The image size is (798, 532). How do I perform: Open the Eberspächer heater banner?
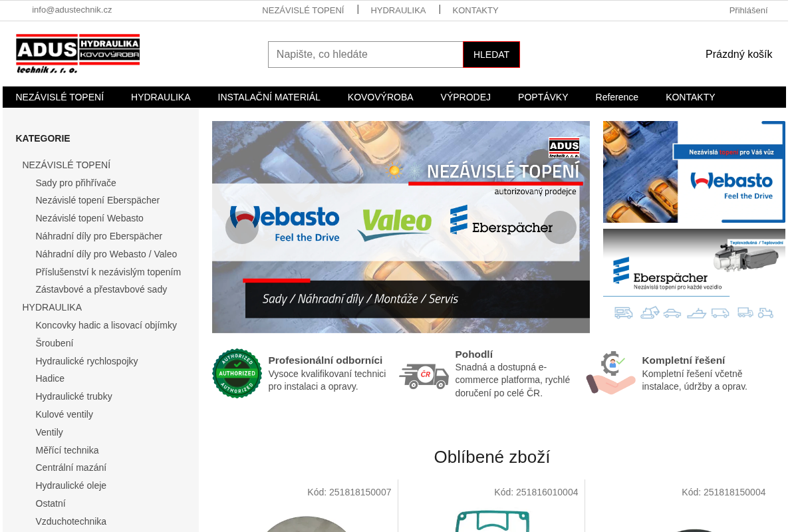pos(694,275)
